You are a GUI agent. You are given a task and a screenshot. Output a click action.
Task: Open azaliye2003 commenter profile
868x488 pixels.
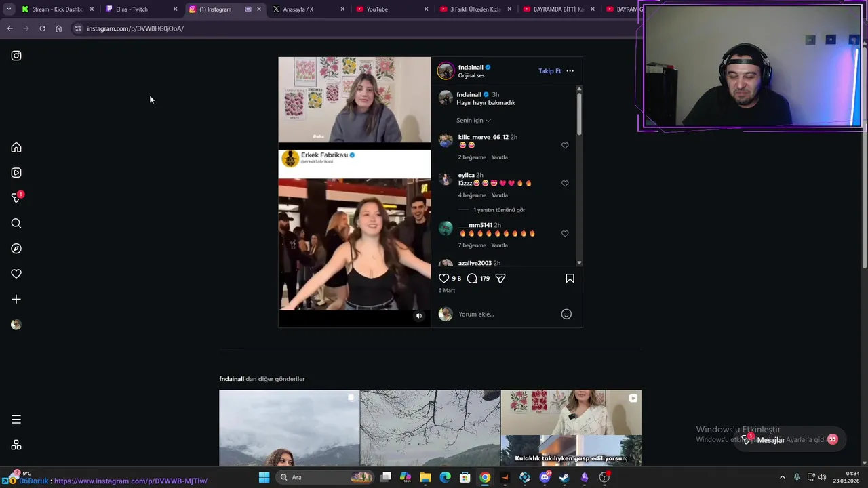point(475,263)
